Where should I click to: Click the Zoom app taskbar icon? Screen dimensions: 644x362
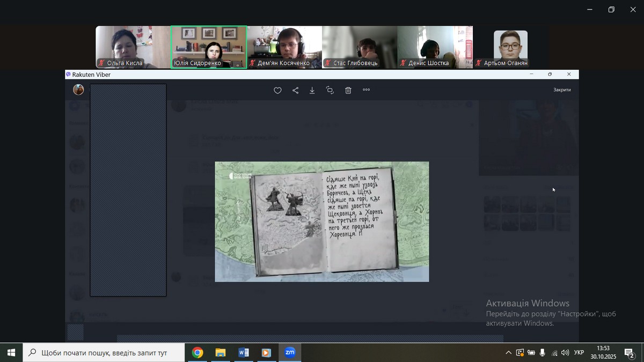290,352
